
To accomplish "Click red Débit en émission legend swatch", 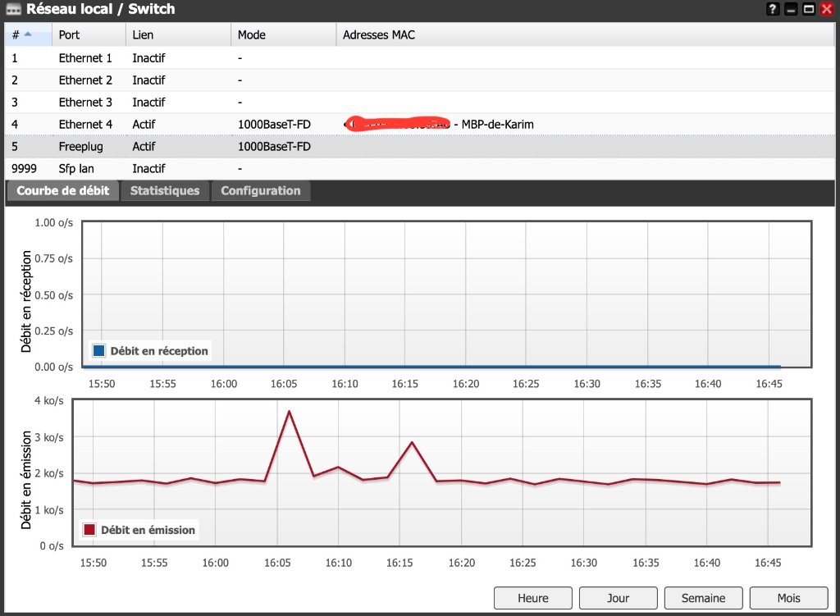I will (89, 530).
